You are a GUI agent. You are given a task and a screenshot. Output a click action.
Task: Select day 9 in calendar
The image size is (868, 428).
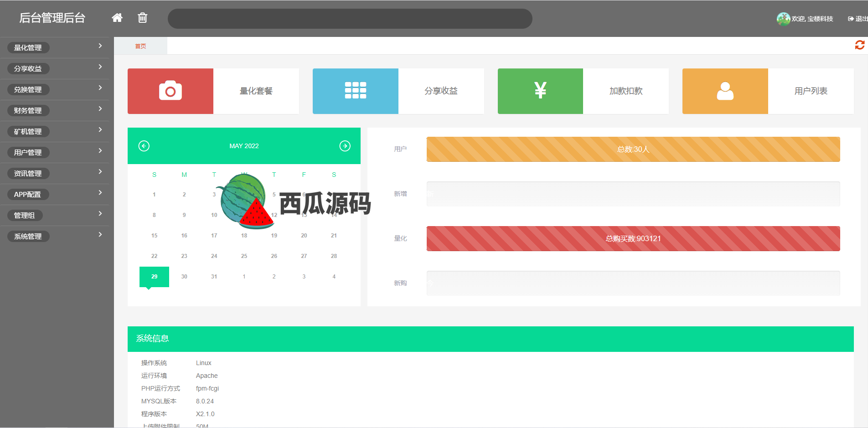click(184, 215)
